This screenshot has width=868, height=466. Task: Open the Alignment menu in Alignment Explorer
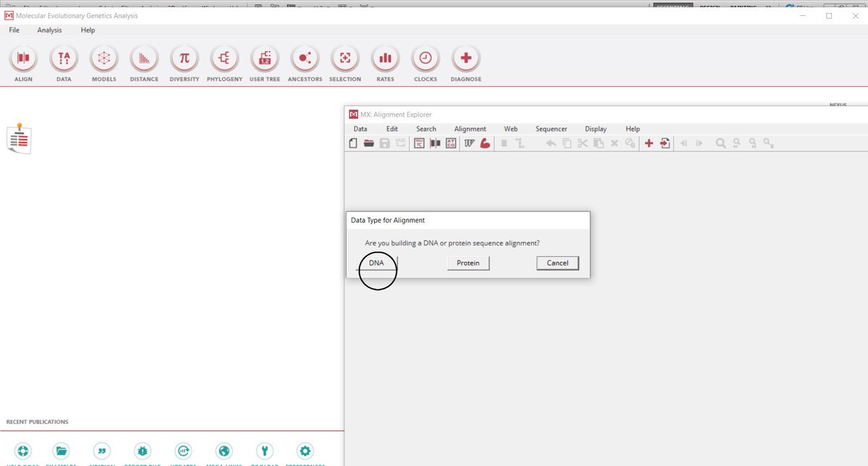coord(470,129)
